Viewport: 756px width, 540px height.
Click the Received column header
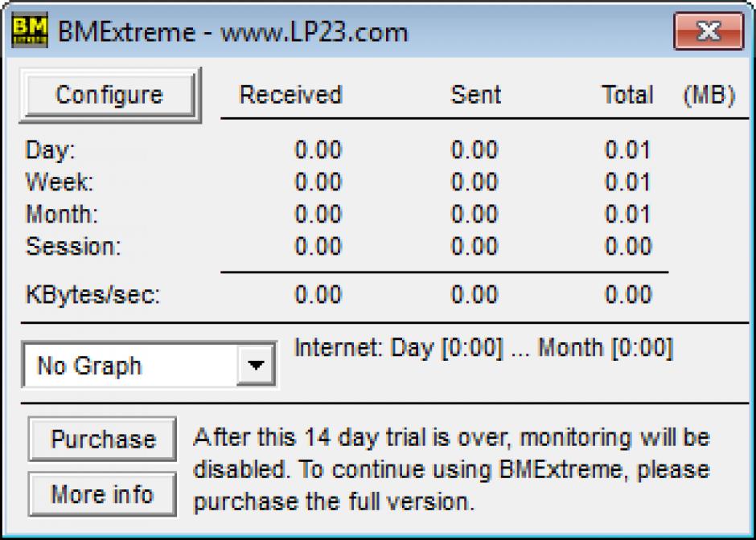[290, 95]
